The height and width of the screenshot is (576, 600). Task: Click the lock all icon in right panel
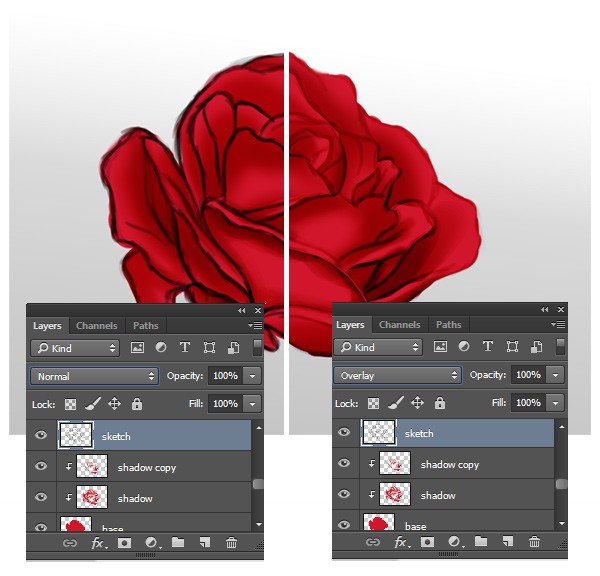click(x=440, y=403)
